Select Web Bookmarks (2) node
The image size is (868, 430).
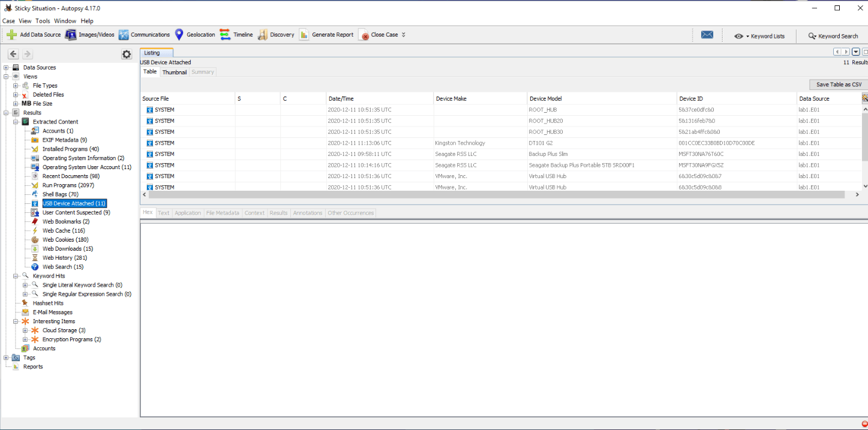coord(66,221)
